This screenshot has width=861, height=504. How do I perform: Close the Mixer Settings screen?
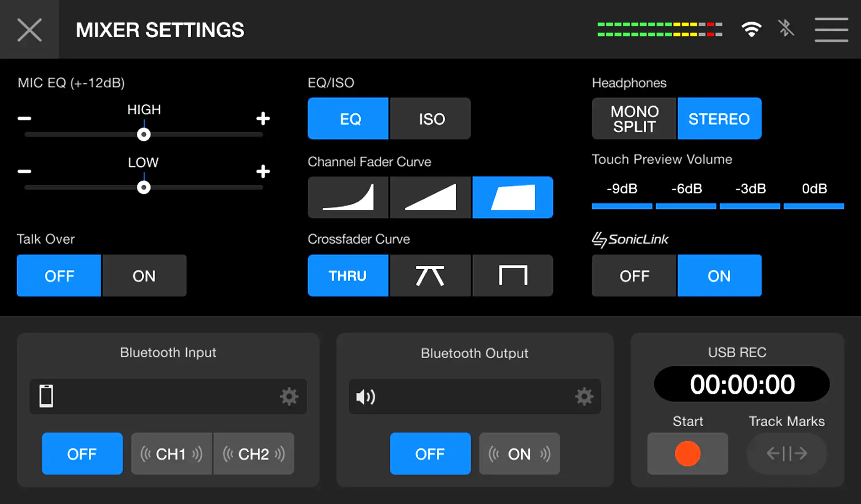pyautogui.click(x=29, y=29)
